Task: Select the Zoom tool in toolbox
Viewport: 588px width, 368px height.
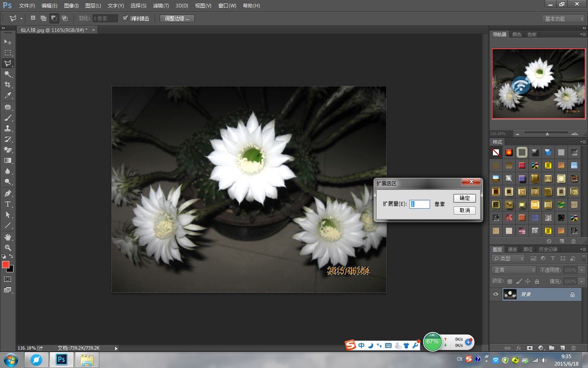Action: pyautogui.click(x=8, y=248)
